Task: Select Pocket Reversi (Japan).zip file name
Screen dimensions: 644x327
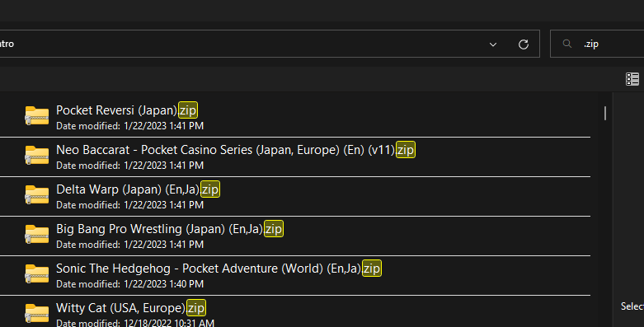Action: tap(126, 110)
